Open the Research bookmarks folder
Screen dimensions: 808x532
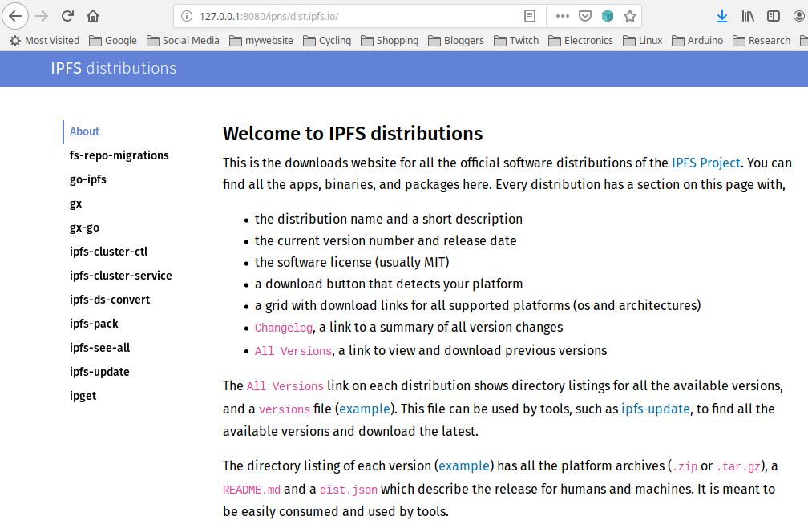[762, 40]
